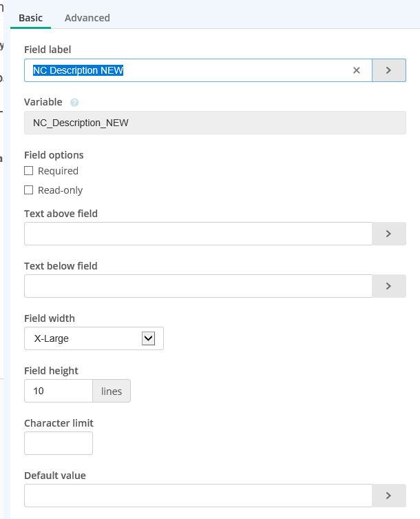
Task: Open the Field width X-Large dropdown
Action: click(x=94, y=338)
